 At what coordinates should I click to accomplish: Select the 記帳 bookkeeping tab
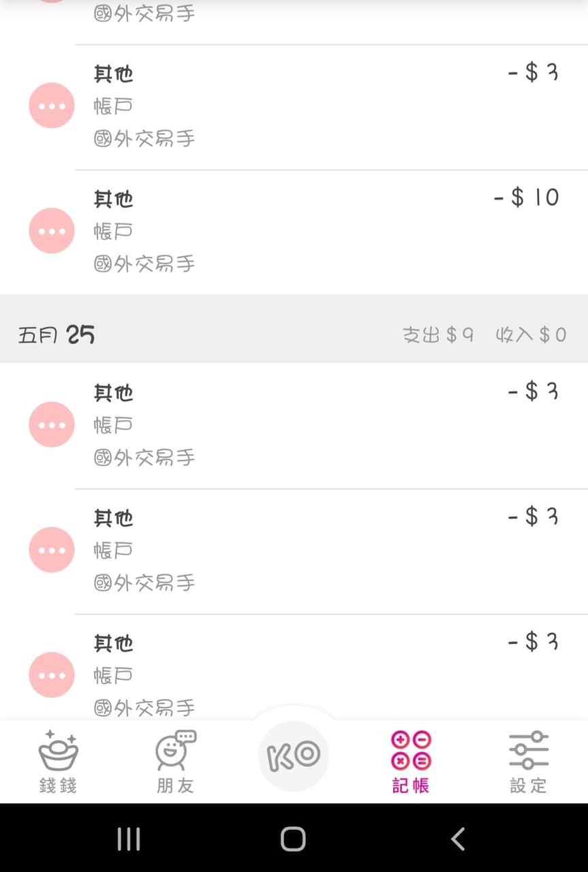tap(411, 761)
